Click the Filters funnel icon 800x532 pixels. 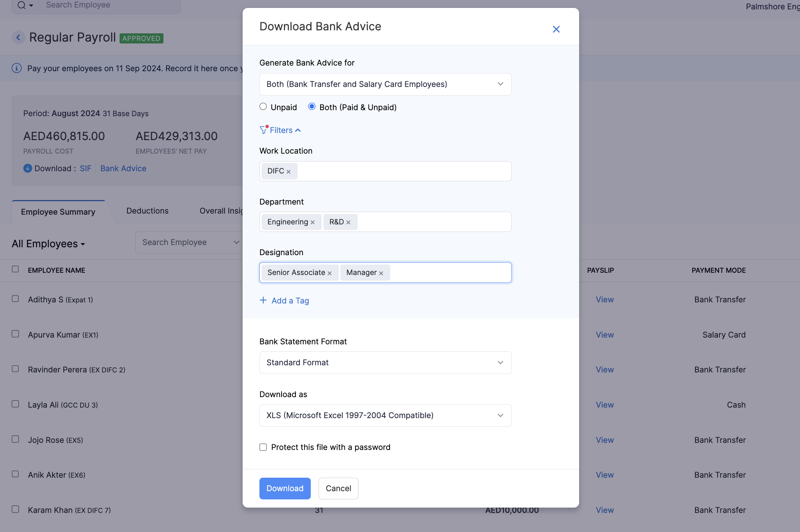(x=264, y=130)
